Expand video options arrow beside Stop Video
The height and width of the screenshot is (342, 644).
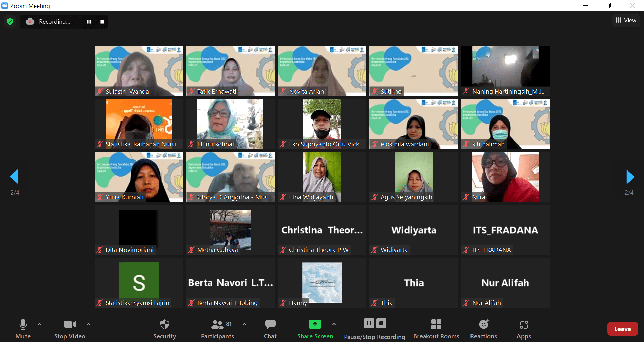89,324
